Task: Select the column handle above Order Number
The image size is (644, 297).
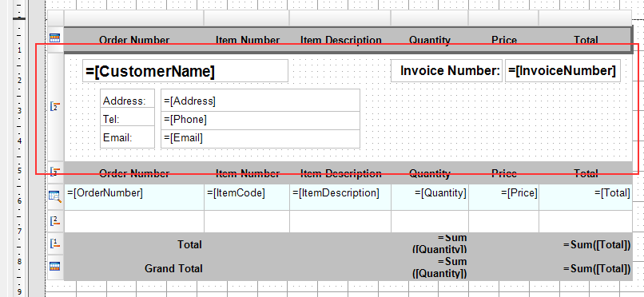Action: (x=134, y=18)
